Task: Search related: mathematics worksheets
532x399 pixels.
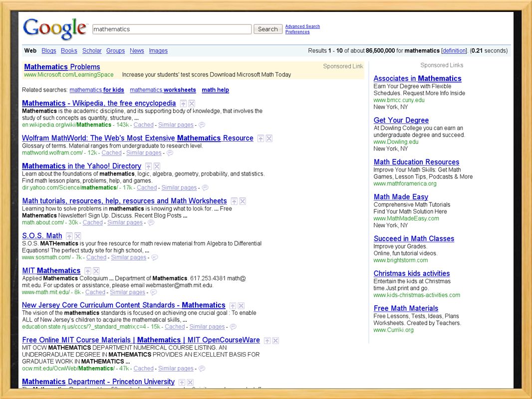Action: click(163, 90)
